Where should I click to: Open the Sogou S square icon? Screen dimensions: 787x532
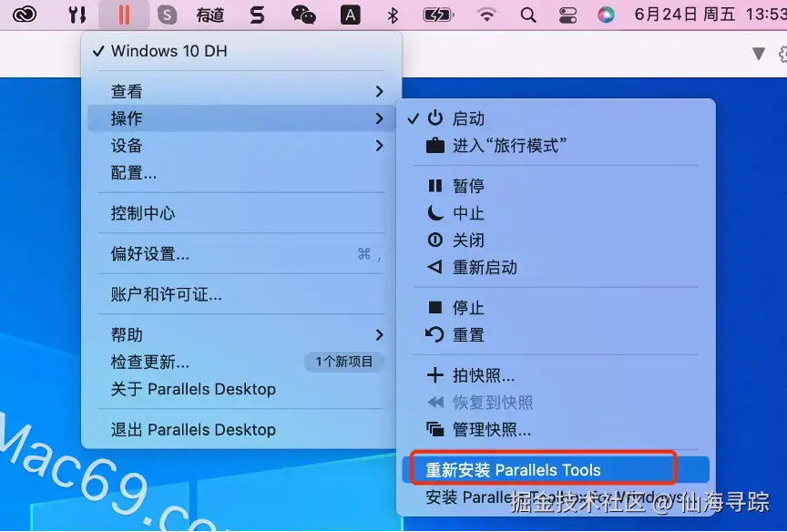click(x=167, y=15)
